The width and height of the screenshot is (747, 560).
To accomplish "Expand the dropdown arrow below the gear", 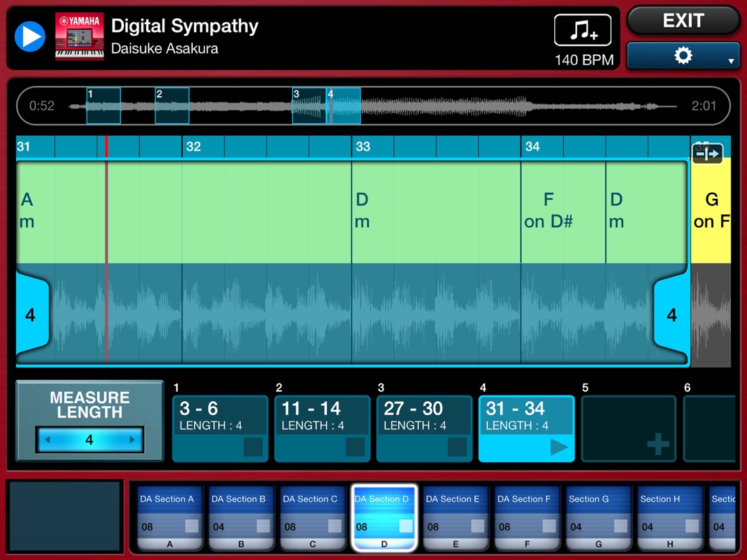I will tap(731, 61).
